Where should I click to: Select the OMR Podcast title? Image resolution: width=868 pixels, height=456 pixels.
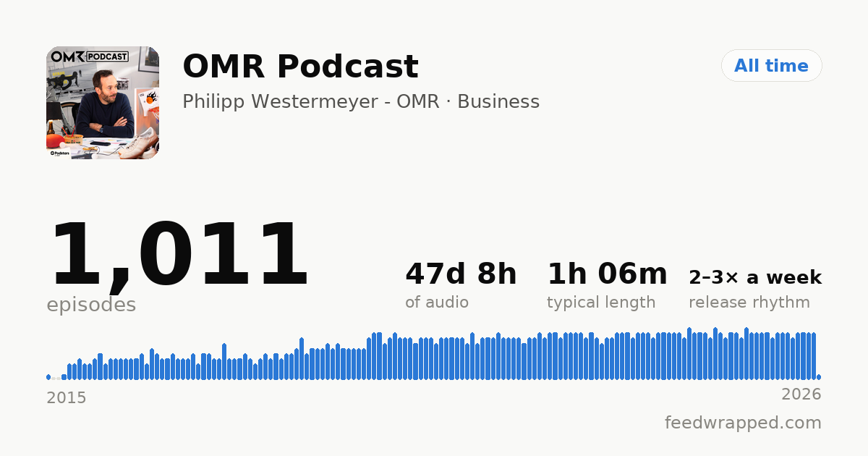[x=300, y=67]
